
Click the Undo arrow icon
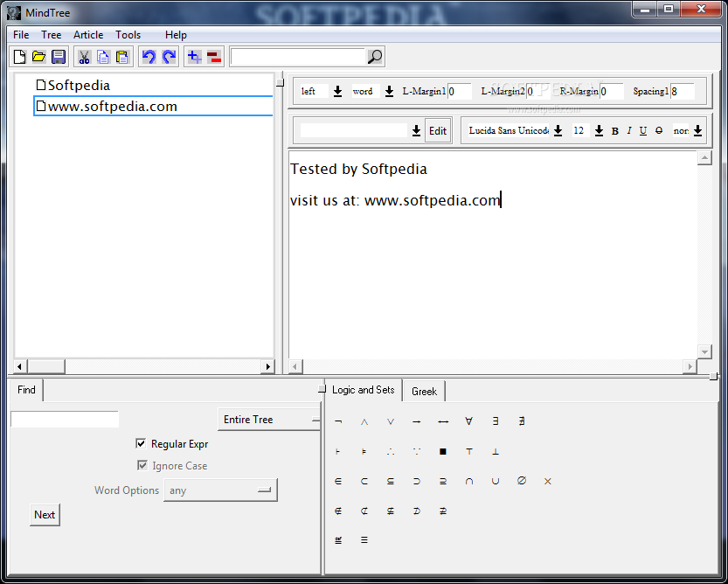pyautogui.click(x=149, y=57)
